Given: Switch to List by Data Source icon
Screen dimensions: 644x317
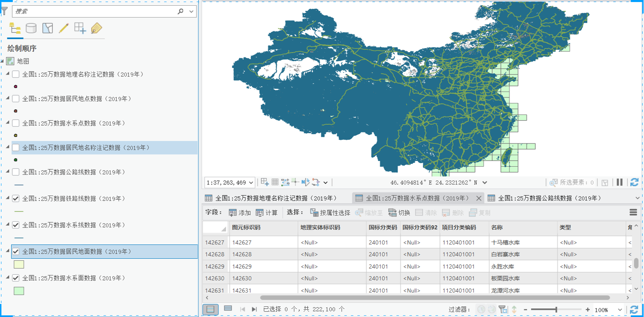Looking at the screenshot, I should (x=31, y=28).
